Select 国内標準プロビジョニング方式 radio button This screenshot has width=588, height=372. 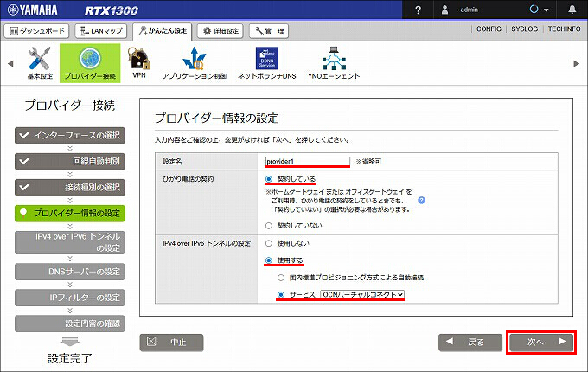(281, 278)
